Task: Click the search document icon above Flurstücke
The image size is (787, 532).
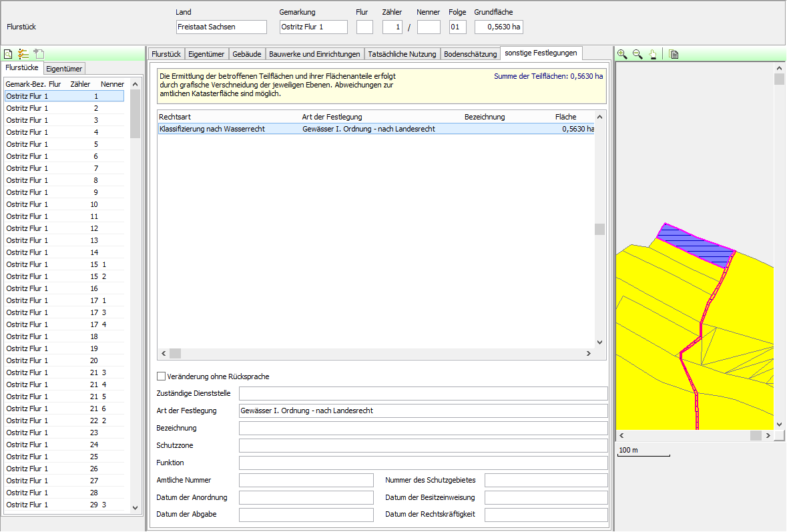Action: (x=8, y=54)
